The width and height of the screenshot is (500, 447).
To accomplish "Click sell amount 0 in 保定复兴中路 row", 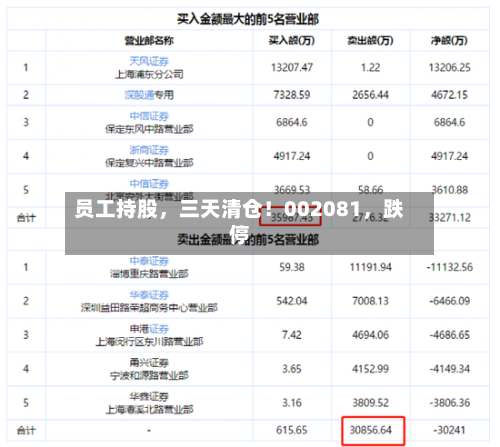I will pos(370,156).
